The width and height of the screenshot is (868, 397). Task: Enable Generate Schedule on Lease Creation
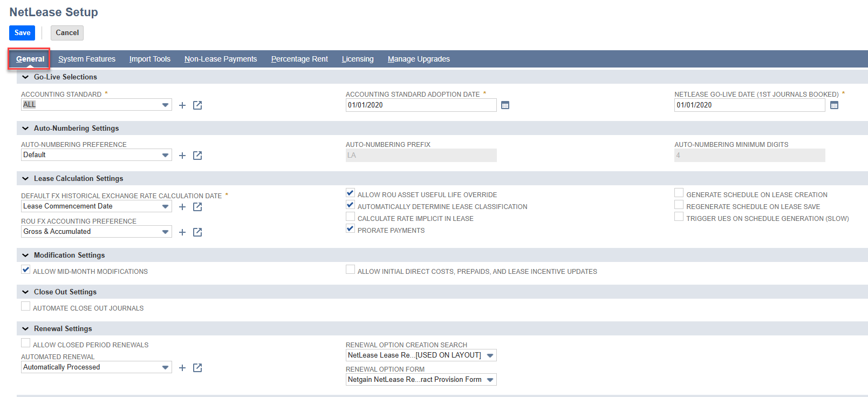(679, 193)
